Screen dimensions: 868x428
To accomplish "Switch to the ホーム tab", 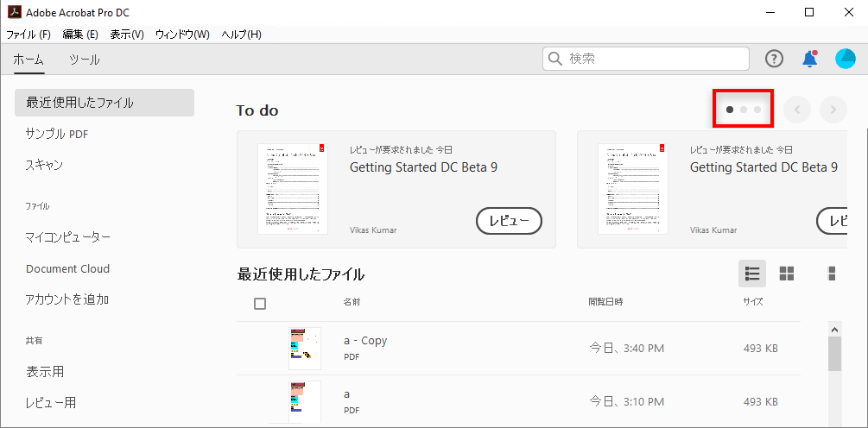I will (x=29, y=60).
